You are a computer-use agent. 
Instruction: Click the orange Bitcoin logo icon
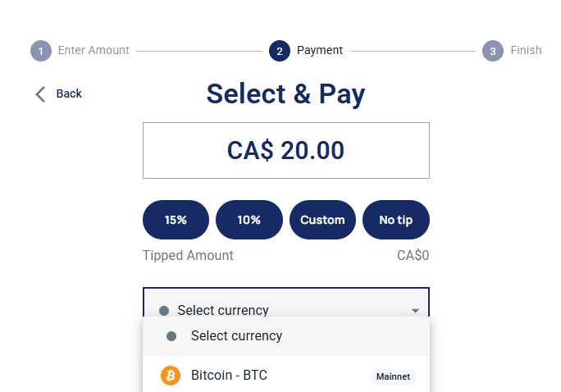coord(171,376)
